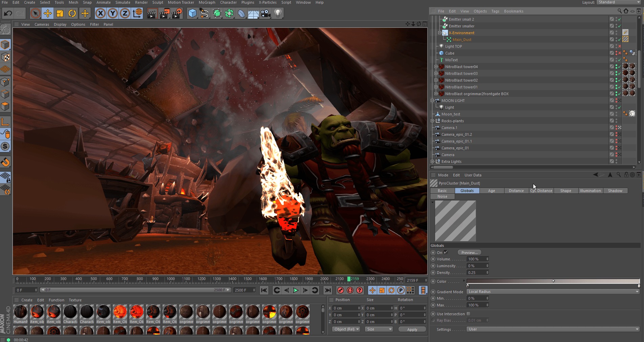
Task: Open the Layout Standard dropdown
Action: [619, 2]
